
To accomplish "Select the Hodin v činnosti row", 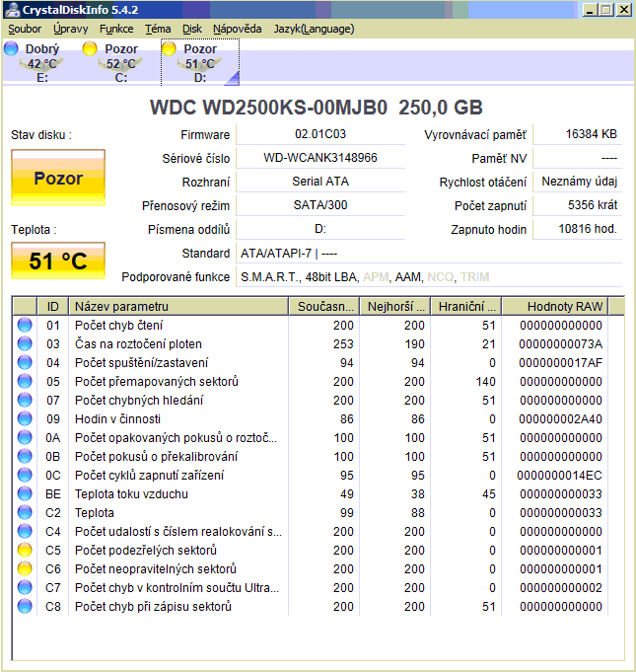I will (x=311, y=418).
